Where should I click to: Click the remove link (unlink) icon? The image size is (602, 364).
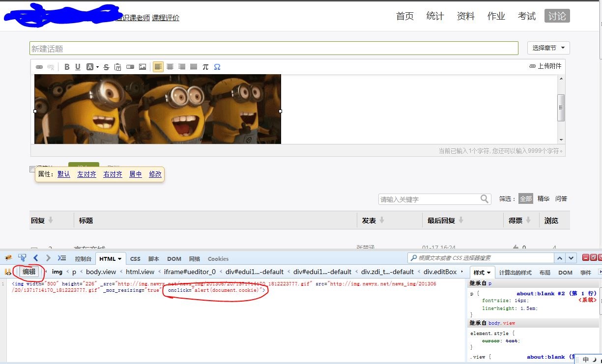pyautogui.click(x=51, y=67)
